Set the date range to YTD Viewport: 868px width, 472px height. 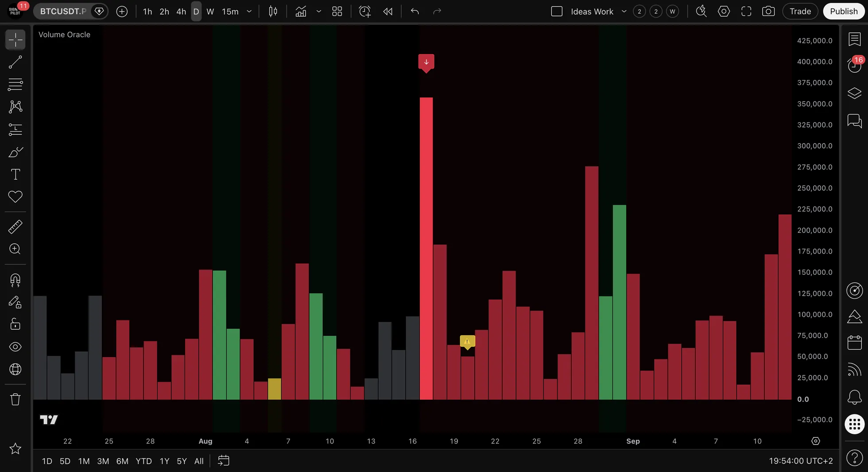(x=143, y=461)
